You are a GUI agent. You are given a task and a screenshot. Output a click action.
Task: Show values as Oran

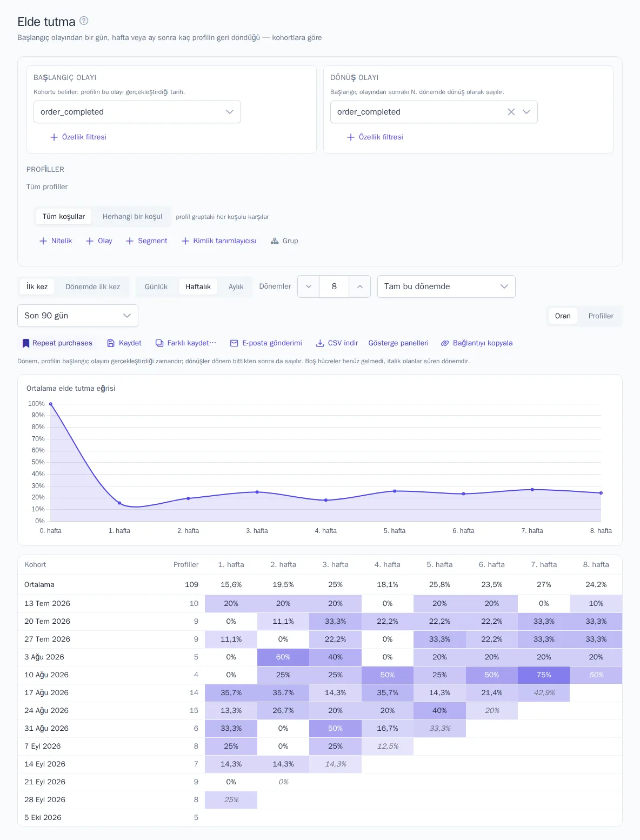(563, 316)
